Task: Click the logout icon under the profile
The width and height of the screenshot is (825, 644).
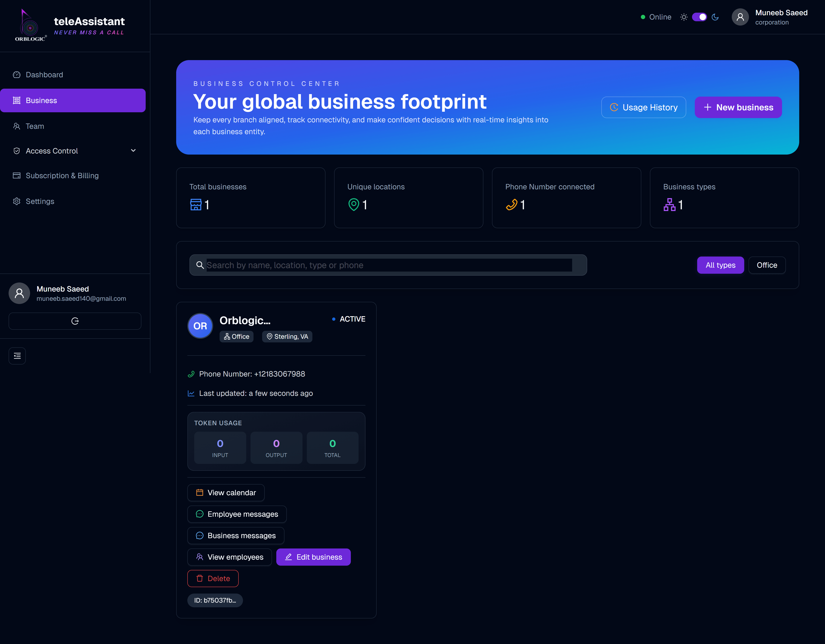Action: click(74, 321)
